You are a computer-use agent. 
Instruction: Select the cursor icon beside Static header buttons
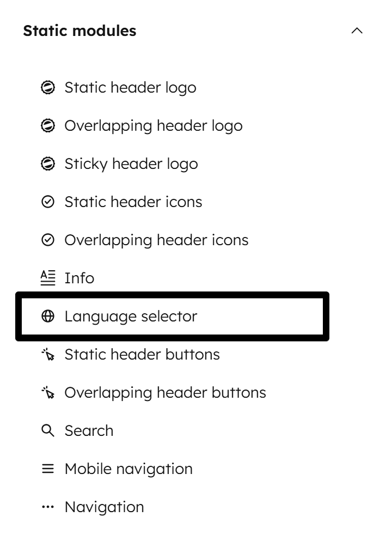[x=50, y=354]
